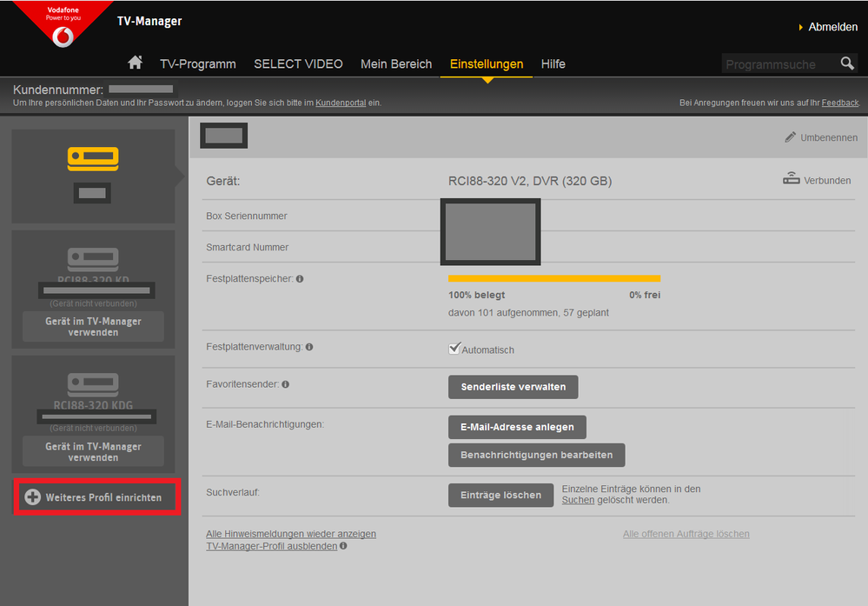Click the yellow disk storage usage bar

point(554,278)
